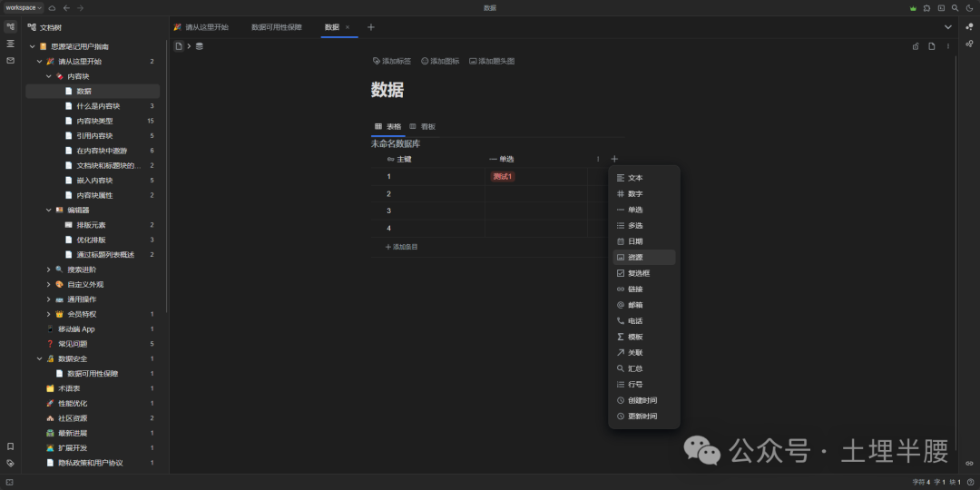This screenshot has width=980, height=490.
Task: Choose 数字 column type
Action: coord(643,194)
